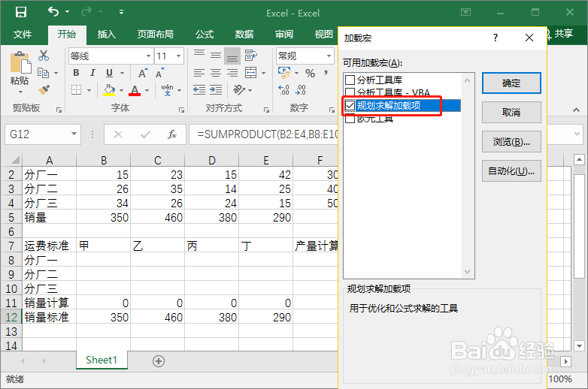Toggle Bold formatting
Image resolution: width=588 pixels, height=389 pixels.
pyautogui.click(x=76, y=73)
